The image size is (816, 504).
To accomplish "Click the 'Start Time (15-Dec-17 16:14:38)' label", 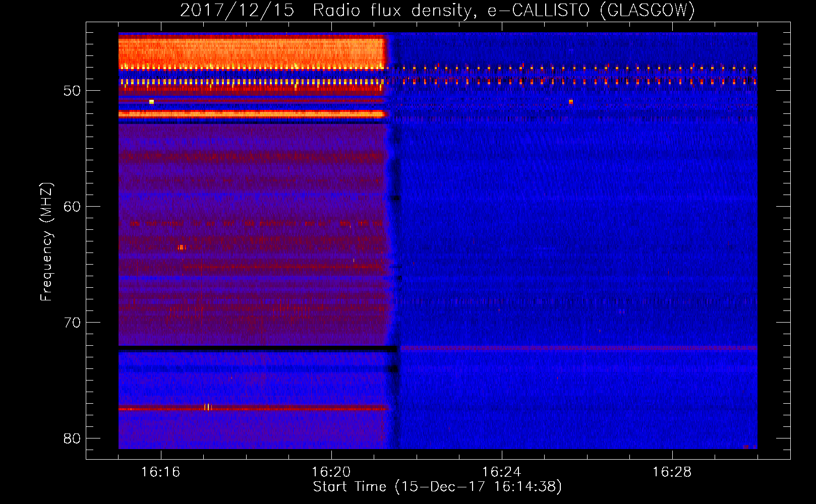I will 437,487.
